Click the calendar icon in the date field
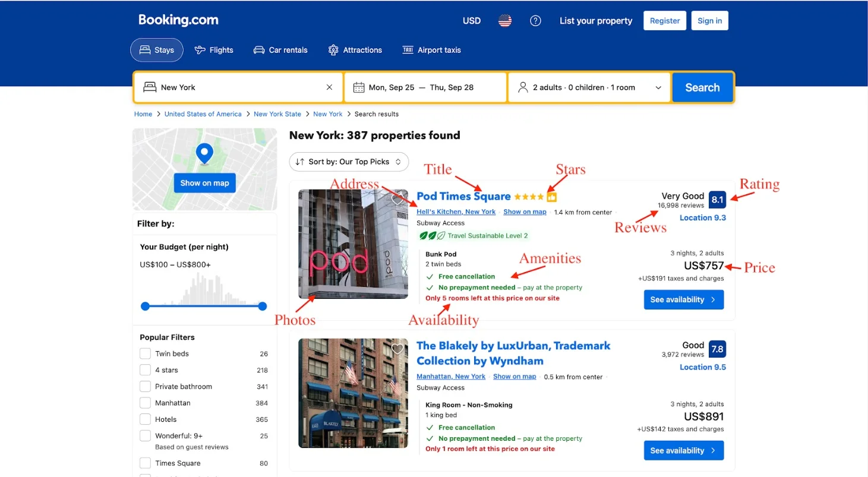The image size is (868, 477). pos(359,87)
